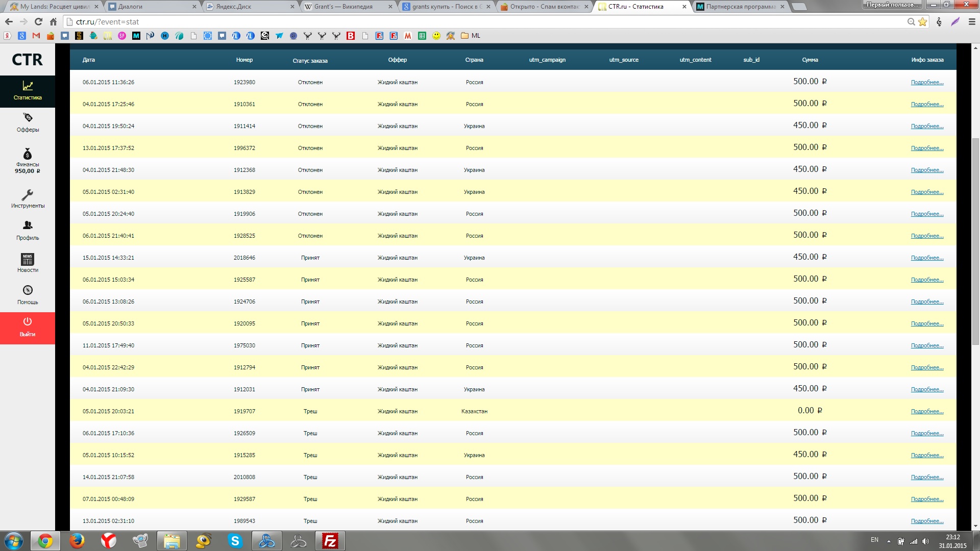
Task: Open the Офферы tag icon
Action: pos(28,118)
